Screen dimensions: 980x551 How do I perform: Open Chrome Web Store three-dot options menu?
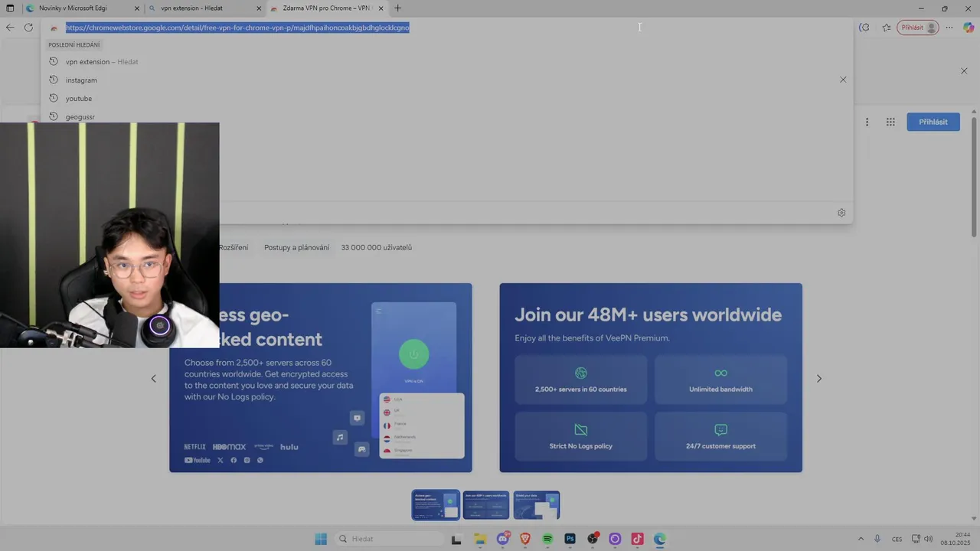tap(867, 122)
